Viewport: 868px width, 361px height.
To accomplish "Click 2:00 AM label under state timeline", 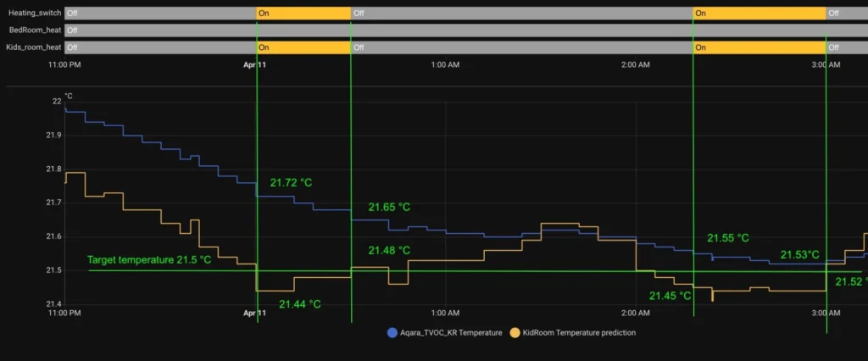I will click(x=635, y=64).
